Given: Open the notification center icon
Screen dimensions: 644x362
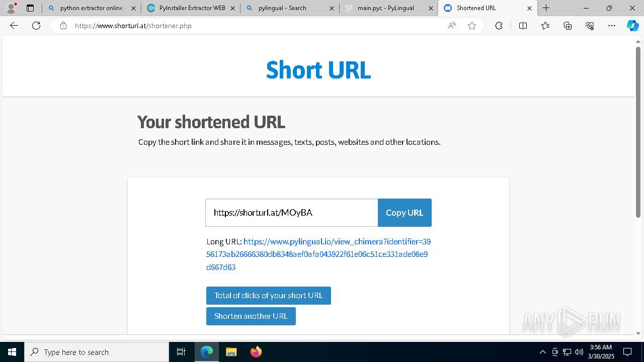Looking at the screenshot, I should 627,352.
